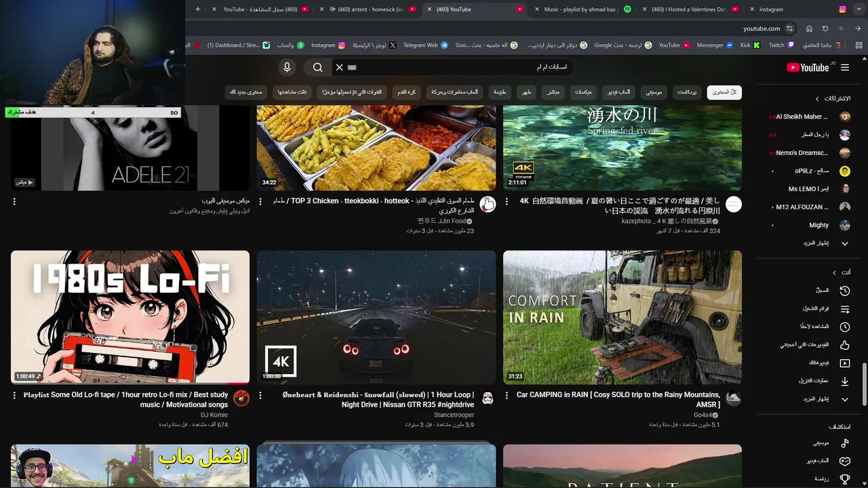Image resolution: width=868 pixels, height=488 pixels.
Task: Select the بودكاست filter chip
Action: point(688,92)
